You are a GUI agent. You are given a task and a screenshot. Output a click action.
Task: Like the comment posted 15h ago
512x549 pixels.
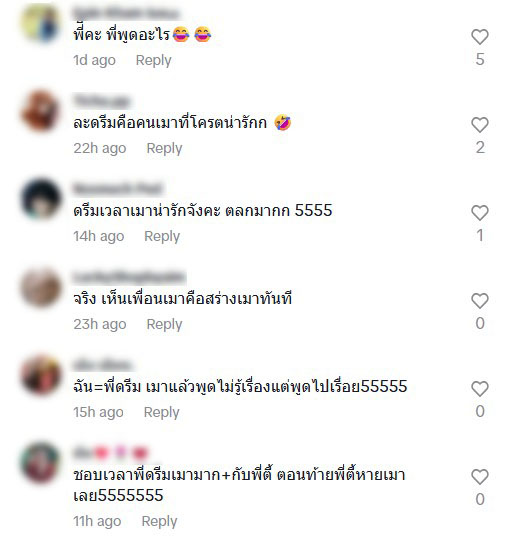coord(479,389)
